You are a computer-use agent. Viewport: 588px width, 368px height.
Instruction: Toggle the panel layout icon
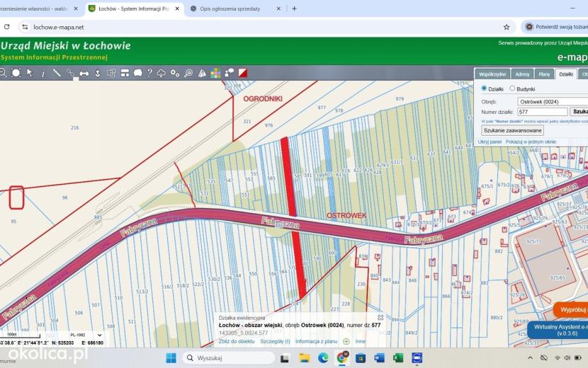pyautogui.click(x=125, y=73)
